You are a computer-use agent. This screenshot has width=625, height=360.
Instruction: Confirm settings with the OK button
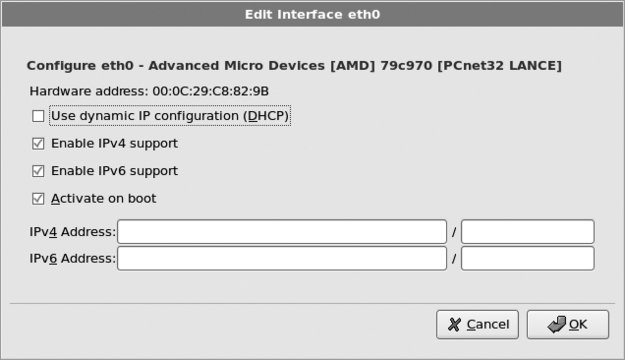(568, 325)
